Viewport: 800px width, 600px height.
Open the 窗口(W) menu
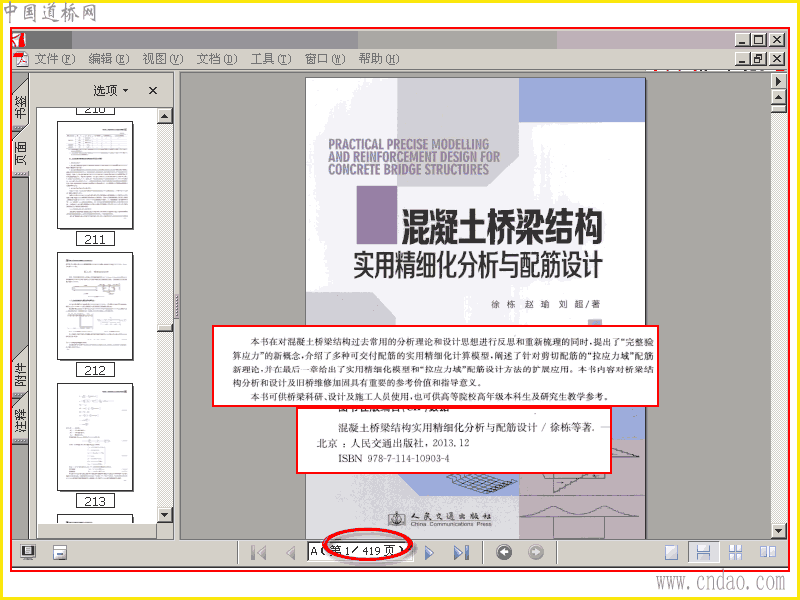click(x=325, y=59)
